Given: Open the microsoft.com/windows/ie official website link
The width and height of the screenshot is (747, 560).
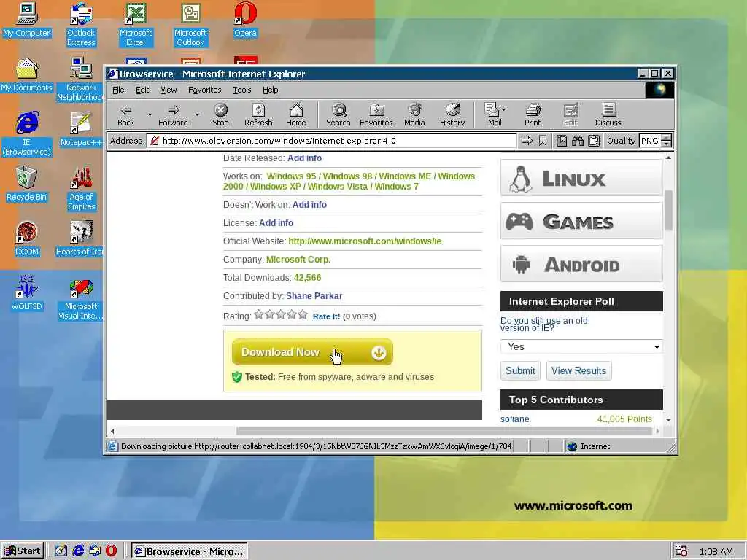Looking at the screenshot, I should (x=365, y=241).
